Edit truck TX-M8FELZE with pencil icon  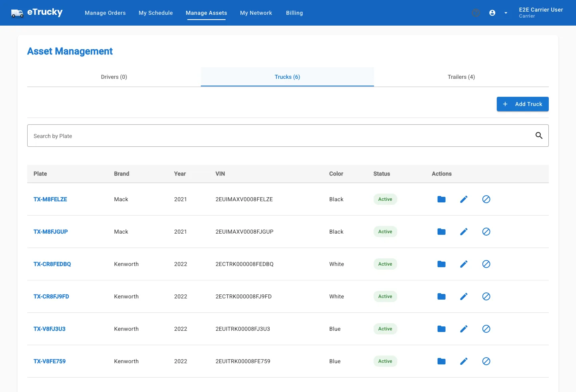click(464, 199)
